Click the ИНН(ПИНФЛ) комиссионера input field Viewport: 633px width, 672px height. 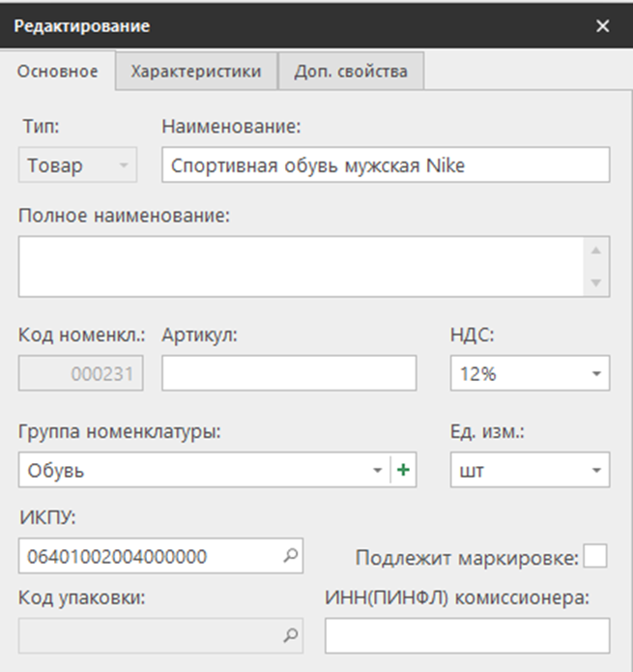[467, 636]
